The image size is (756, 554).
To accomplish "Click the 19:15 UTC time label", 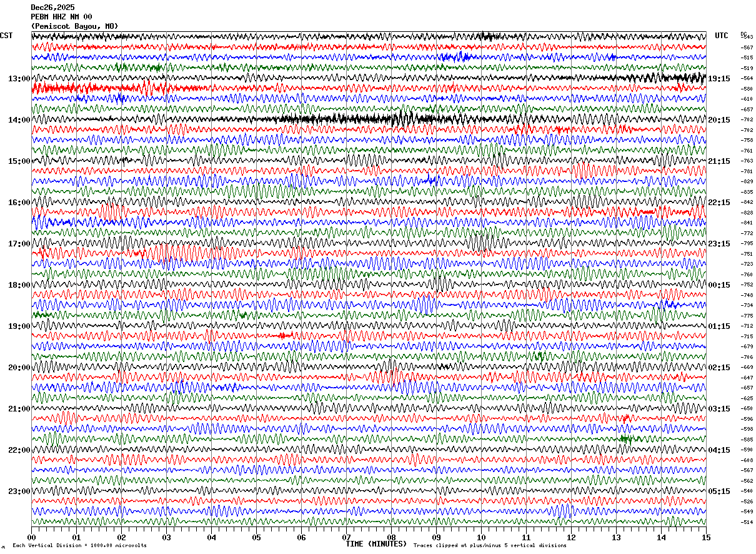I will click(719, 79).
